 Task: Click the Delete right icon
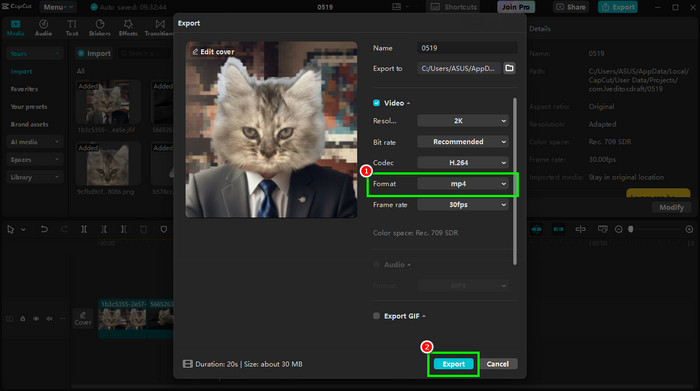(124, 229)
